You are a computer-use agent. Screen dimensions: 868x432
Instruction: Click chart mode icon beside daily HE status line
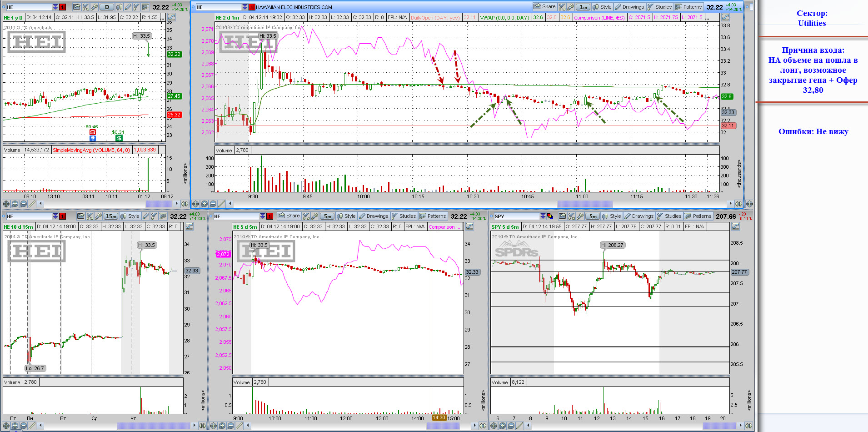172,17
